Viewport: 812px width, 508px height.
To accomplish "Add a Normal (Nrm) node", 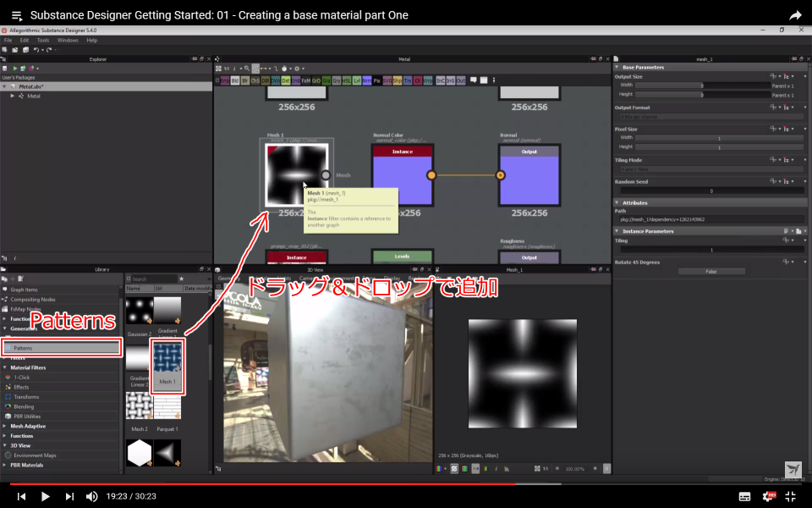I will (x=367, y=80).
